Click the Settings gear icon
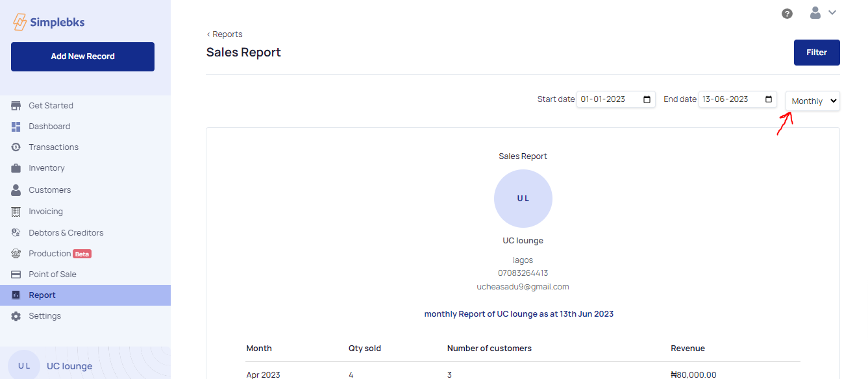This screenshot has height=379, width=868. [16, 316]
